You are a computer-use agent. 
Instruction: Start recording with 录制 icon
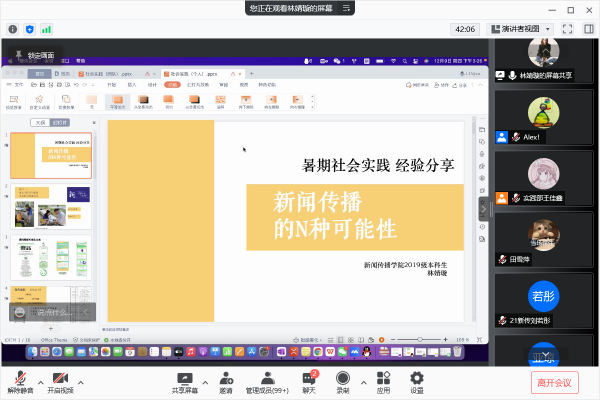pos(343,378)
